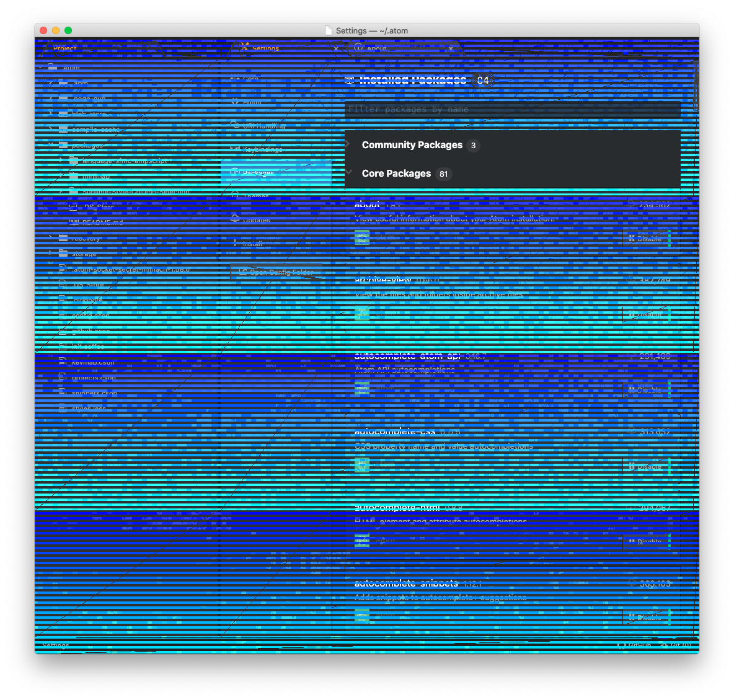
Task: Click the Keybindings keyboard icon
Action: (x=236, y=148)
